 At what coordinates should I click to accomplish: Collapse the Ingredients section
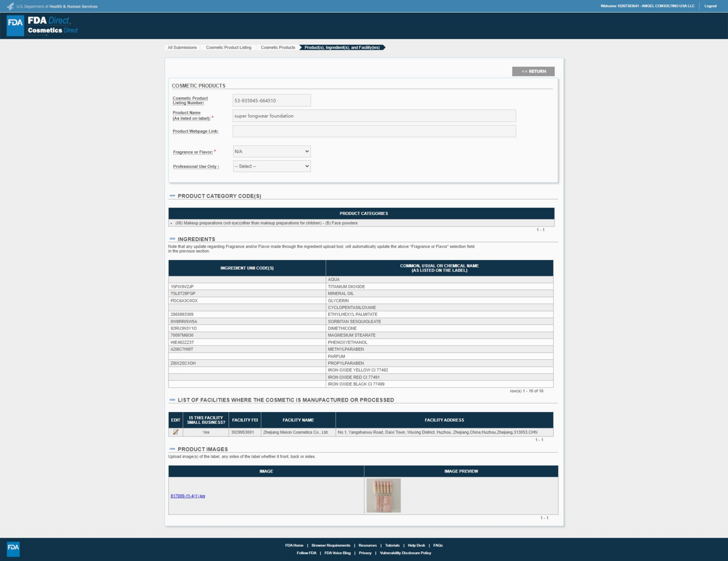(172, 239)
